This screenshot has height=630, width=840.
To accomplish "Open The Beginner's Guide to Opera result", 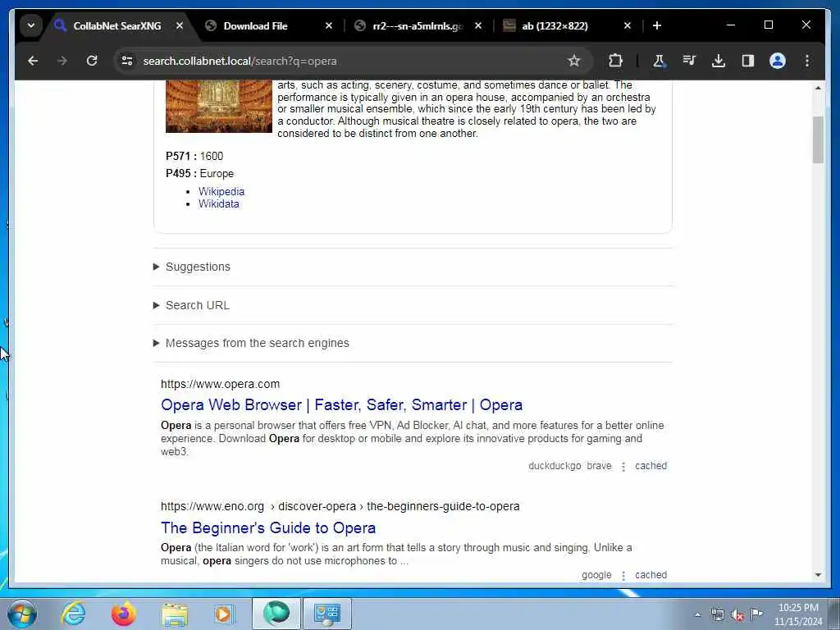I will pos(268,528).
